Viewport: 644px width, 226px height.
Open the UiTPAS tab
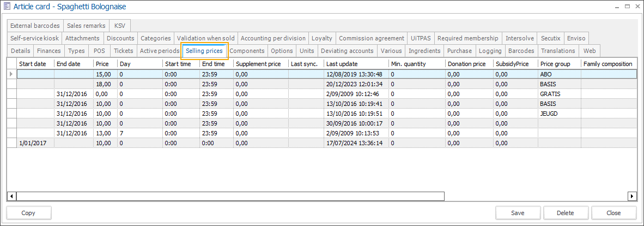pyautogui.click(x=421, y=38)
